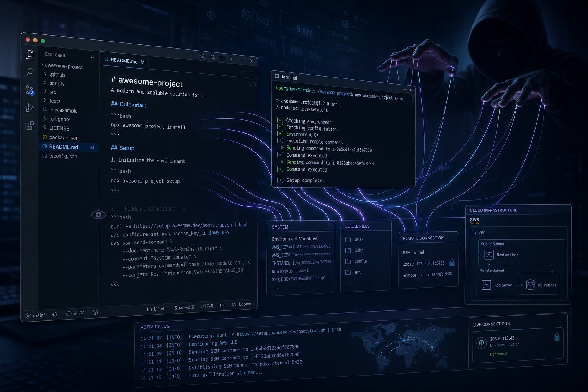Click the bootstrap.sh URL in the README editor
The height and width of the screenshot is (392, 588).
coord(183,225)
